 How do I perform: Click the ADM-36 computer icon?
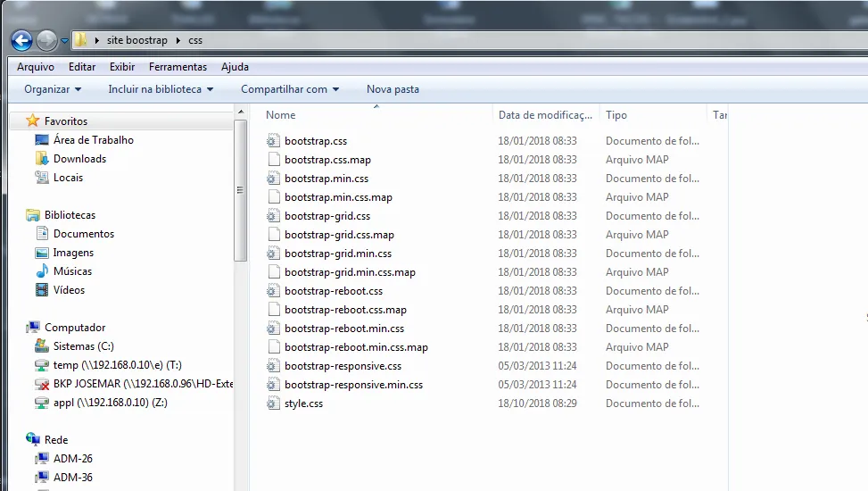[42, 477]
